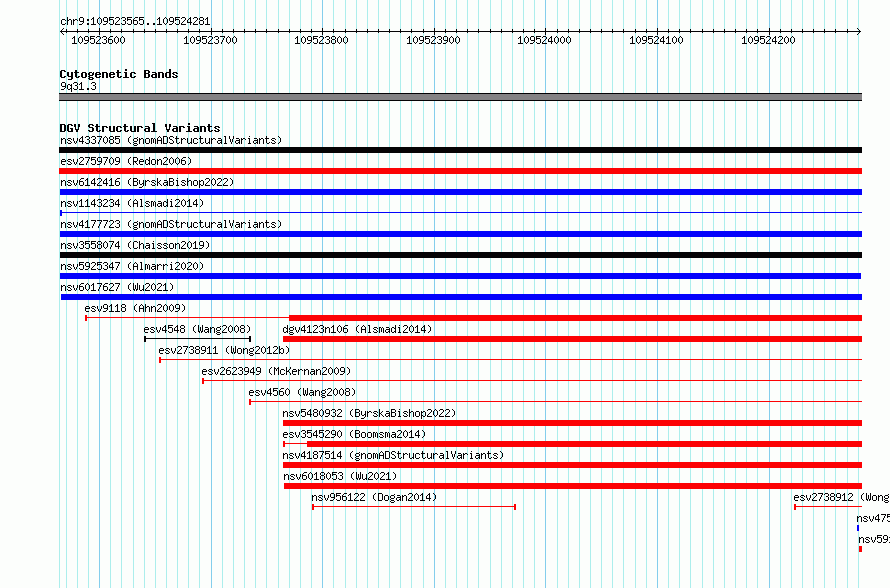
Task: Click the blue bar under nsv5925347 (Almarri2020)
Action: pyautogui.click(x=460, y=276)
